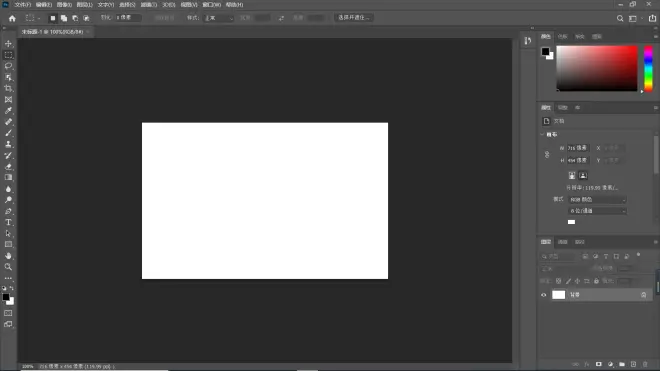Viewport: 660px width, 371px height.
Task: Enable Subtract from Selection mode
Action: [75, 18]
